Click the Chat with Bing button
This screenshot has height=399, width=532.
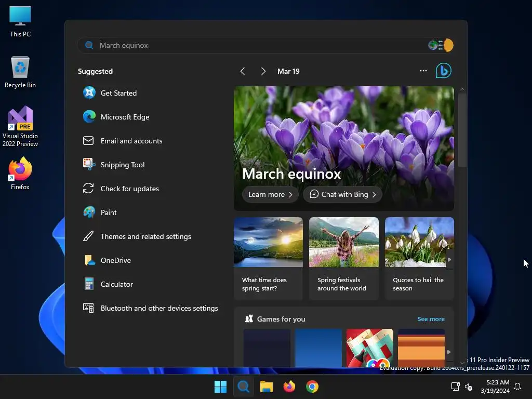tap(343, 194)
